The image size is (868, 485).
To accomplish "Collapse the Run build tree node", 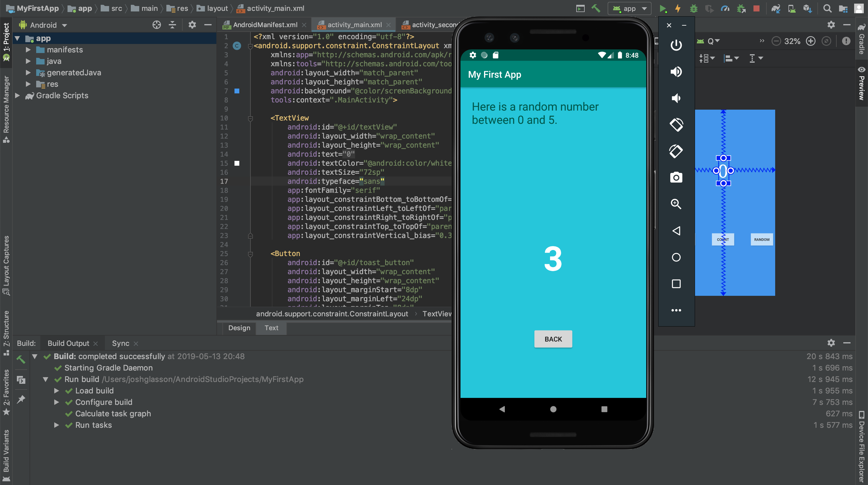I will click(46, 379).
